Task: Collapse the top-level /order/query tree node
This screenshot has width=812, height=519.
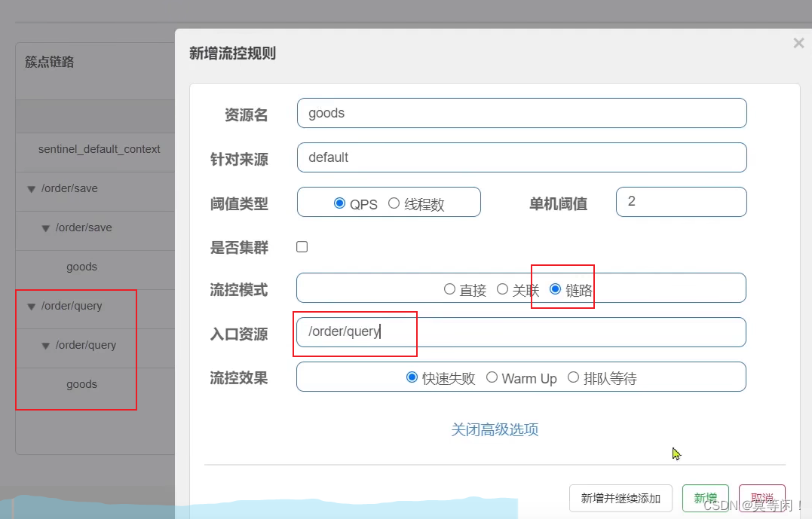Action: pyautogui.click(x=31, y=307)
